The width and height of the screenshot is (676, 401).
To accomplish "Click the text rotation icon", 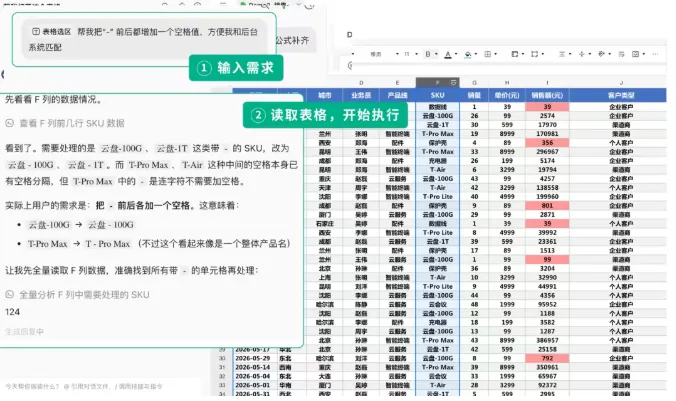I will pos(601,54).
